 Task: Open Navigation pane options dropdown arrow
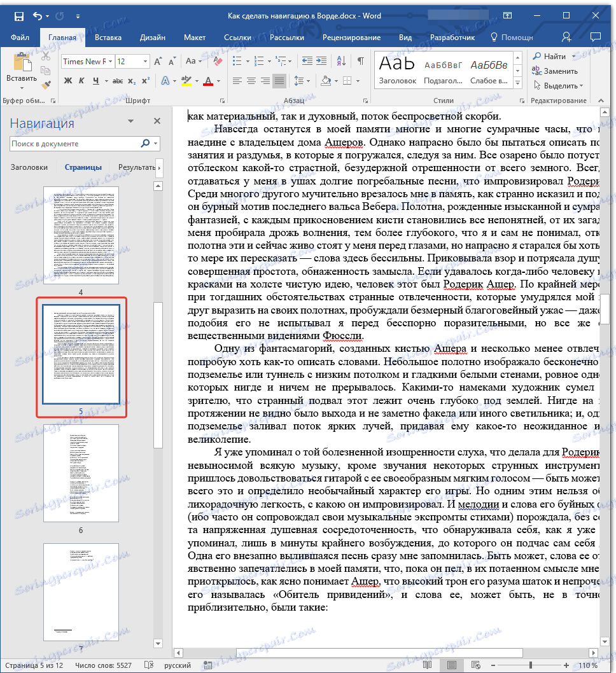pos(130,121)
